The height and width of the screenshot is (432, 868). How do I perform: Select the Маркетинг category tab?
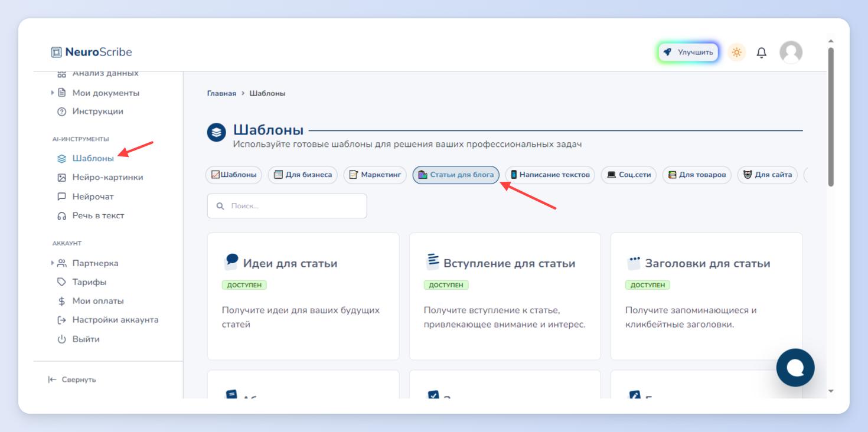coord(375,175)
